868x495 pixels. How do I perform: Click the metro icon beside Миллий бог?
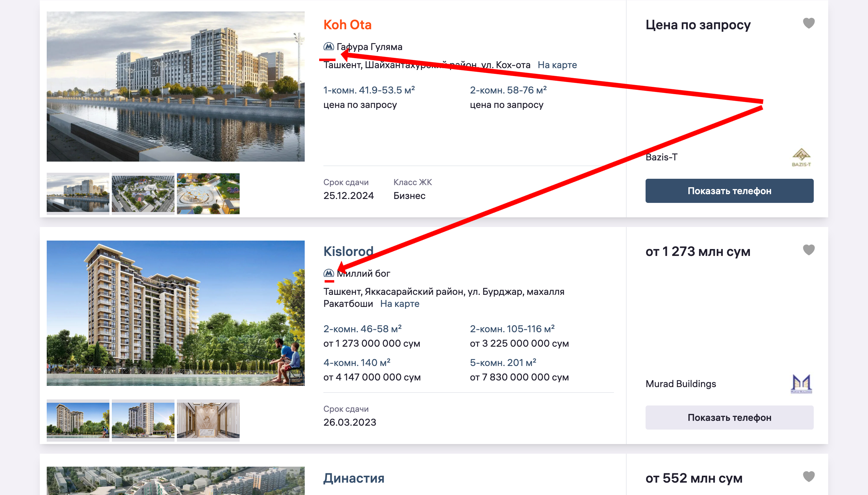(x=328, y=273)
